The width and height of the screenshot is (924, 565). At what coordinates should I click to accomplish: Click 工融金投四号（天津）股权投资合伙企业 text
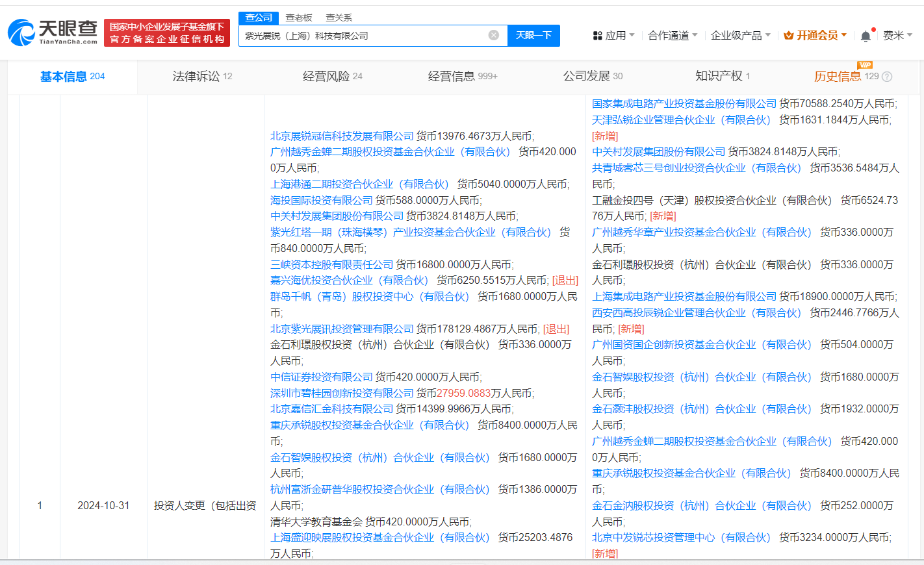tap(712, 201)
